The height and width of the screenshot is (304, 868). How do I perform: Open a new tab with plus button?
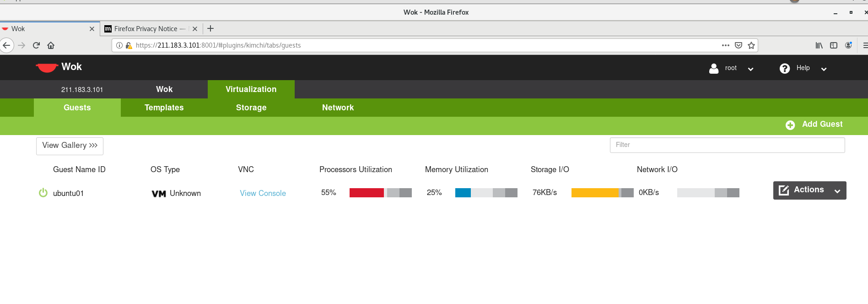coord(210,28)
